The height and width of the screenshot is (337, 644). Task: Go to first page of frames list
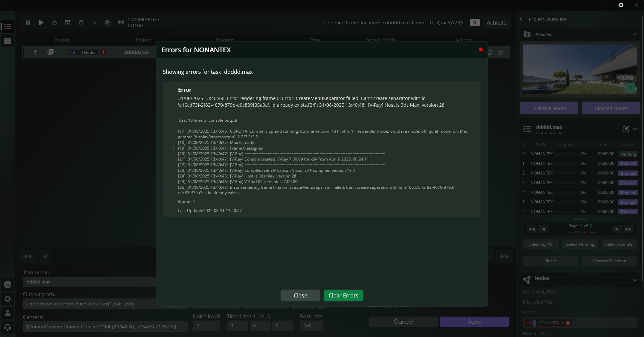pos(532,229)
